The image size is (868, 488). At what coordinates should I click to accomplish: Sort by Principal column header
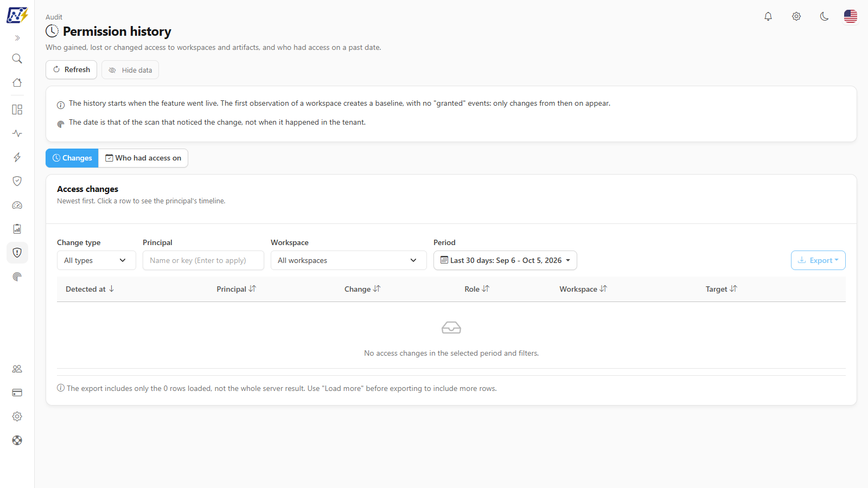pos(237,289)
